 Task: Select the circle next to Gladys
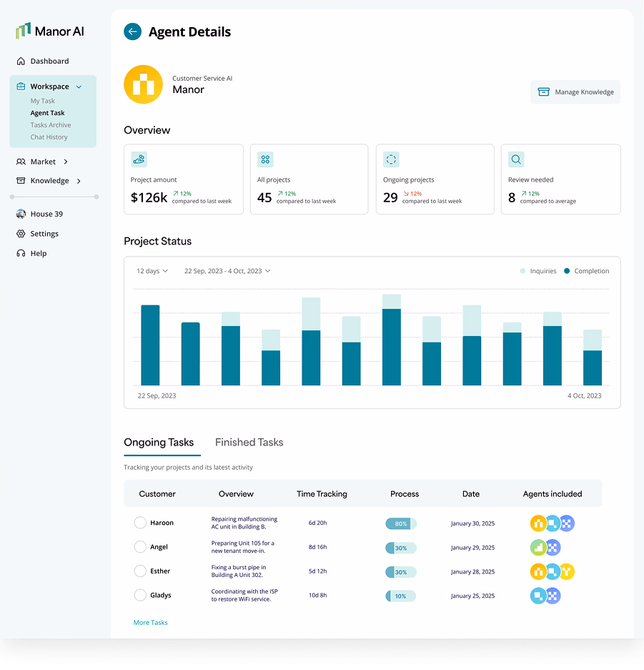point(140,595)
